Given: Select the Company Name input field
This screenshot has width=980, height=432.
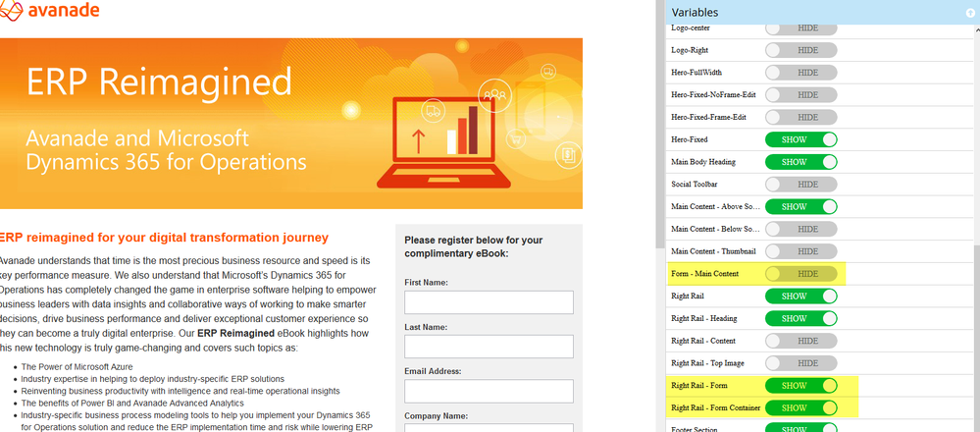Looking at the screenshot, I should click(x=489, y=428).
